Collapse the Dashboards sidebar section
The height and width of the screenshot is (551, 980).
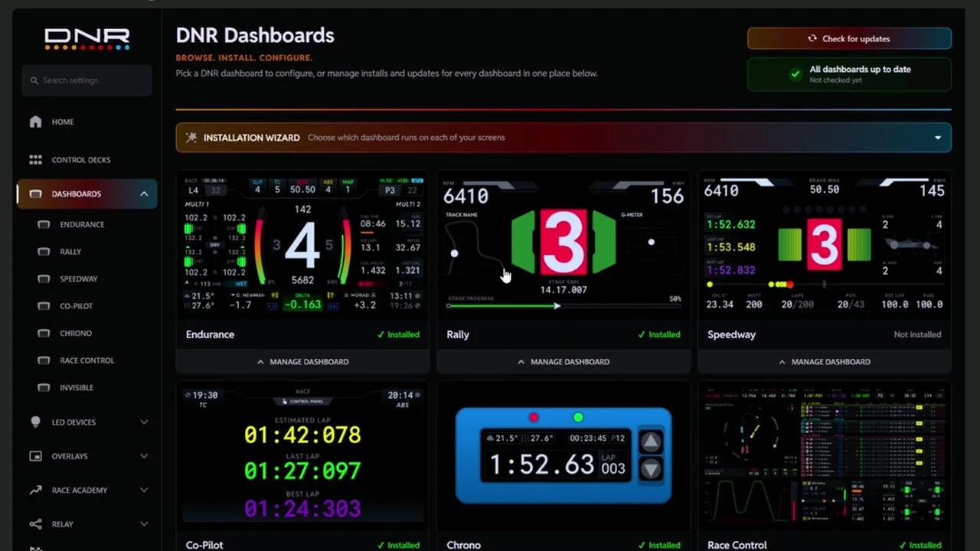144,194
